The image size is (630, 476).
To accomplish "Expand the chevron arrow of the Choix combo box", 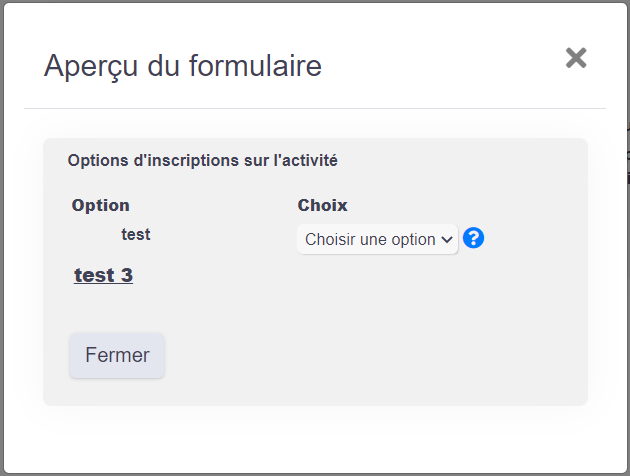I will click(447, 240).
